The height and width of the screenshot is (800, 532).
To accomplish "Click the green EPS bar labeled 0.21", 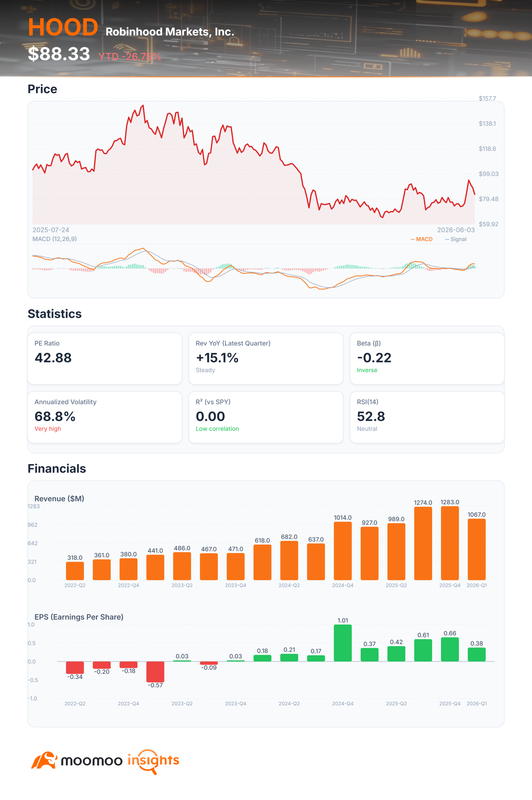I will pyautogui.click(x=289, y=657).
